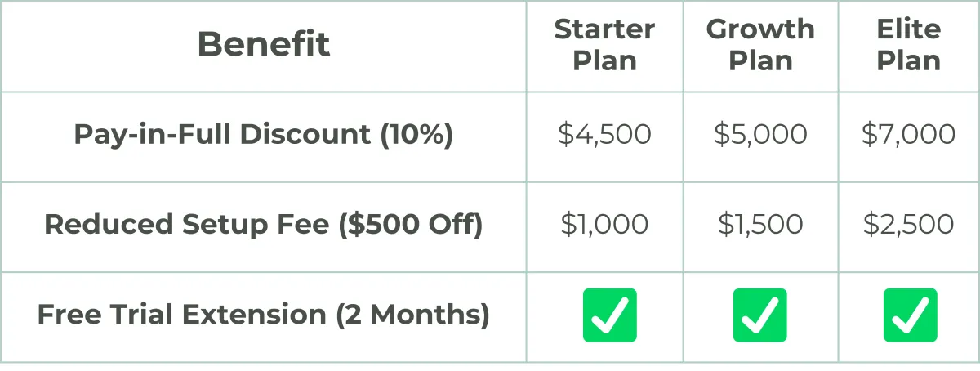Click the Pay-in-Full Discount (10%) row label
Viewport: 980px width, 371px height.
click(263, 135)
